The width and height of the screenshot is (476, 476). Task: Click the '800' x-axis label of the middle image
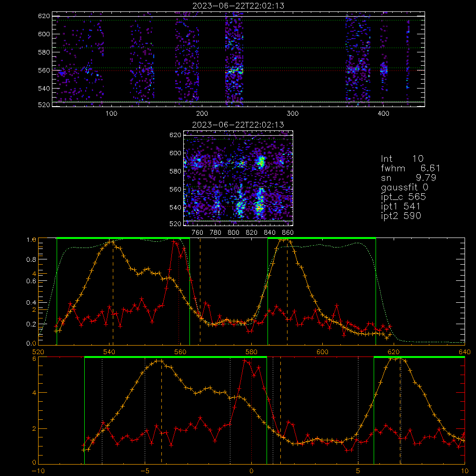tap(233, 233)
